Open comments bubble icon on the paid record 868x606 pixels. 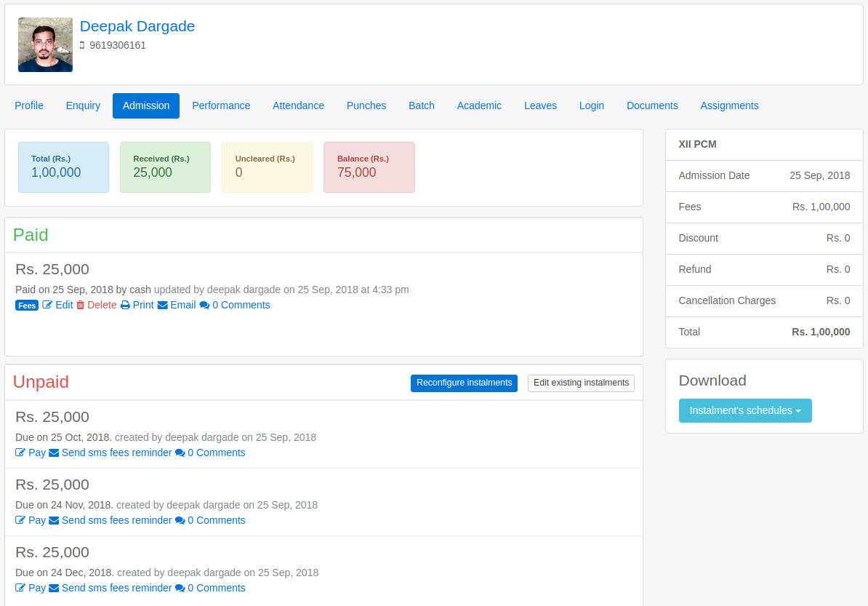[x=206, y=305]
